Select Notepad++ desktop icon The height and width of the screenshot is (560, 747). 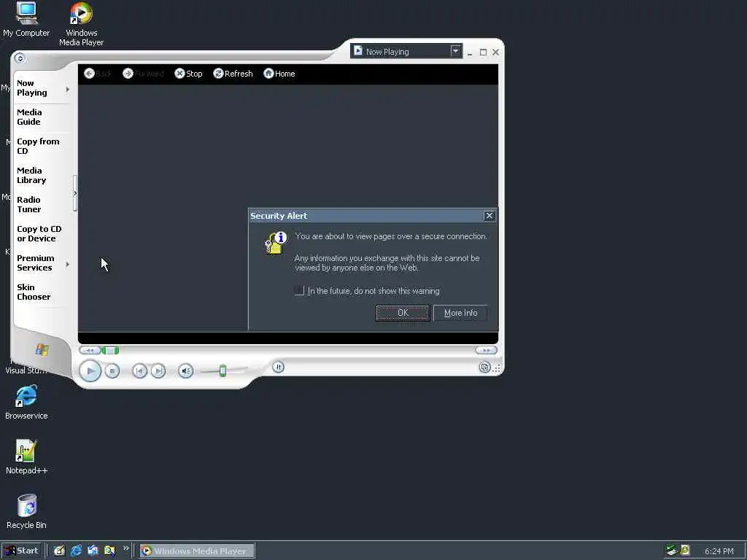click(26, 456)
